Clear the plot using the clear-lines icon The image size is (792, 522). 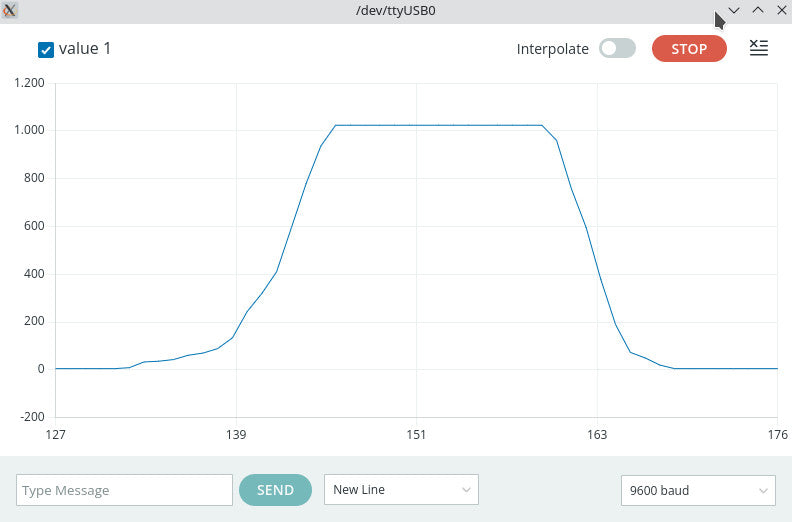pyautogui.click(x=759, y=48)
